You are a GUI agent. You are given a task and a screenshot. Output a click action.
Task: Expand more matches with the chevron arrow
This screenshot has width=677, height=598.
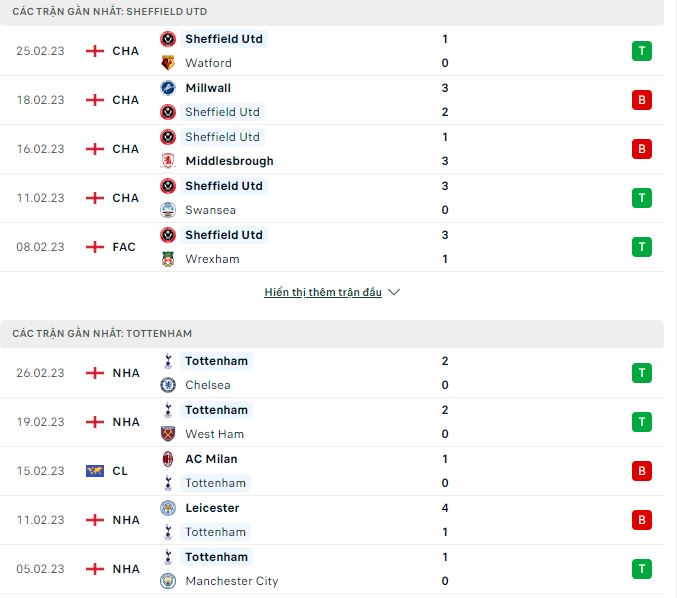pyautogui.click(x=394, y=292)
